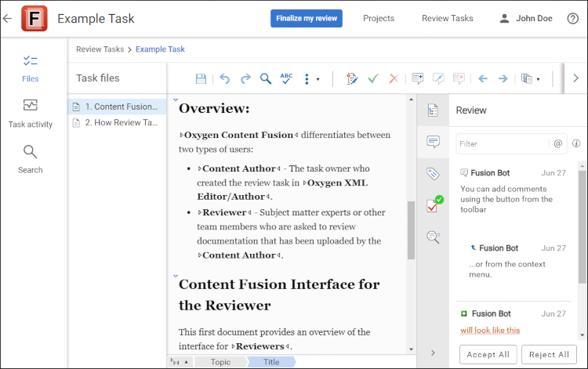
Task: Collapse side panel with bottom chevron
Action: 433,353
